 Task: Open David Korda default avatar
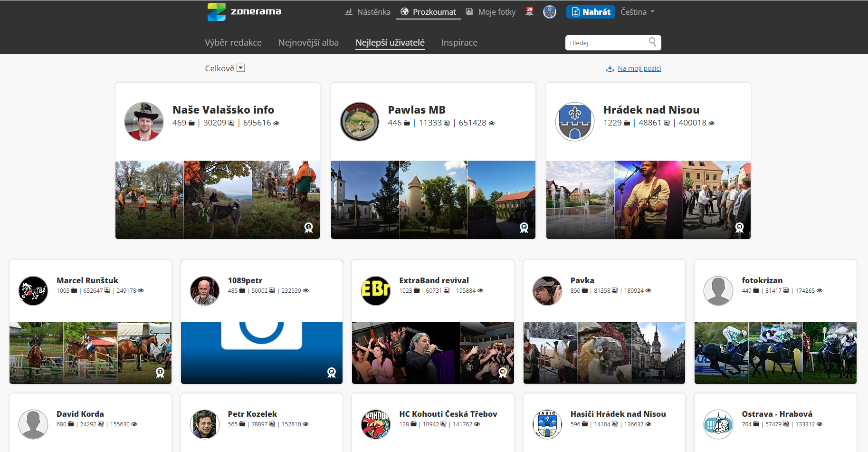pyautogui.click(x=33, y=424)
